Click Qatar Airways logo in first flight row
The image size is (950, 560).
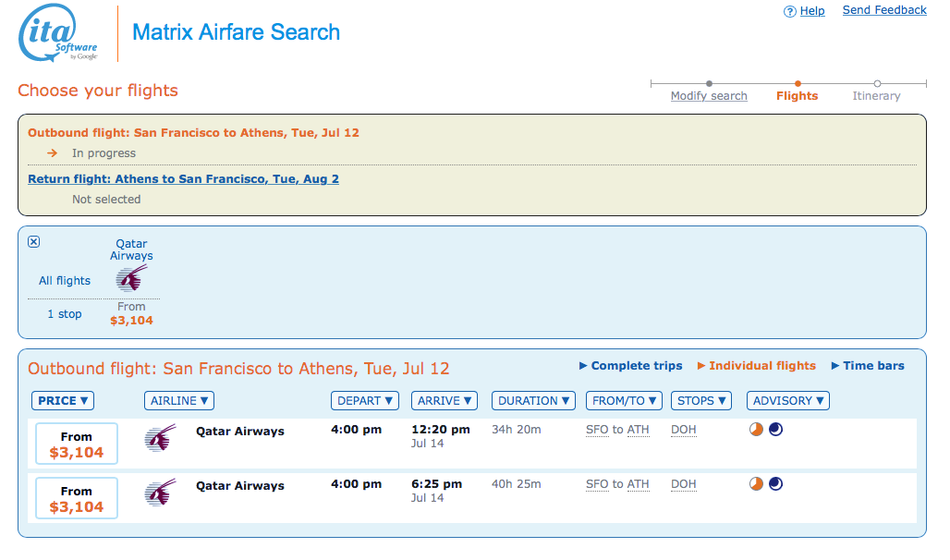[160, 438]
